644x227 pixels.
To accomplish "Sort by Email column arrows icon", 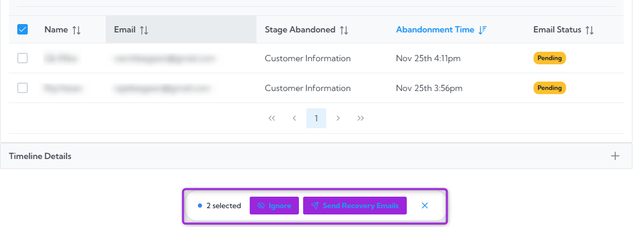I will pos(144,30).
